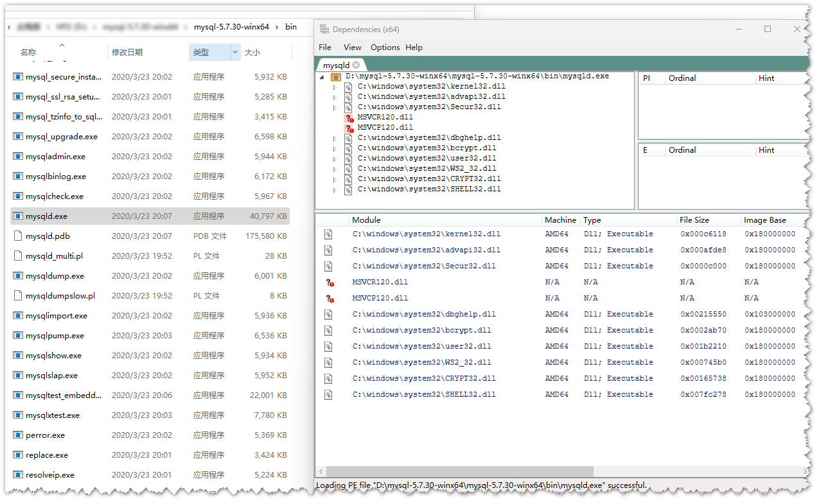Click kernel32.dll icon in the module list
Image resolution: width=821 pixels, height=504 pixels.
[328, 234]
